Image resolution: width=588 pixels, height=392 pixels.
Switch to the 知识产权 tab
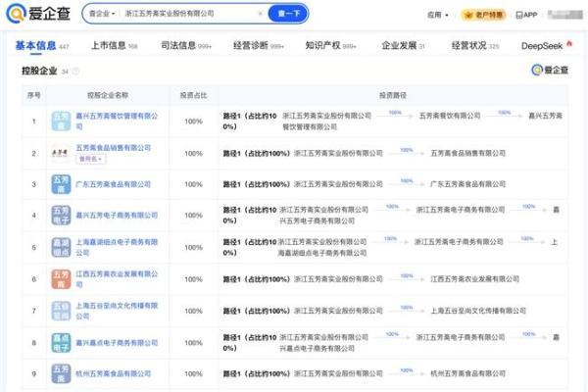330,46
